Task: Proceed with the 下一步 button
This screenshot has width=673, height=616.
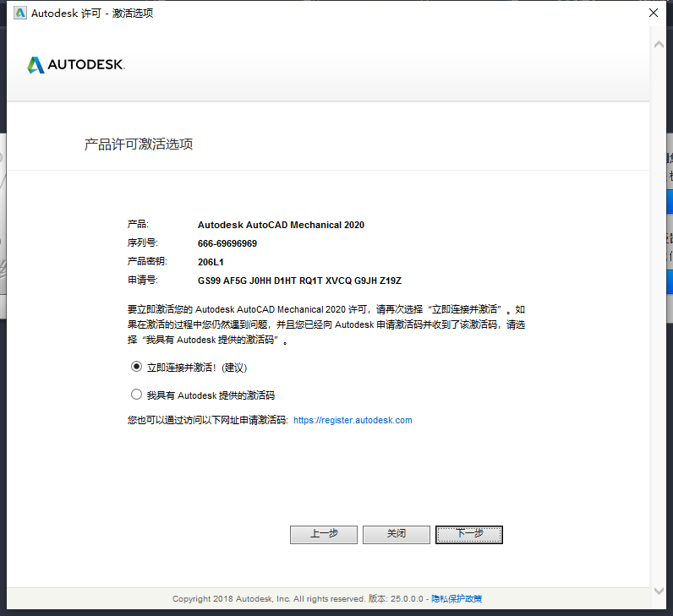Action: [469, 535]
